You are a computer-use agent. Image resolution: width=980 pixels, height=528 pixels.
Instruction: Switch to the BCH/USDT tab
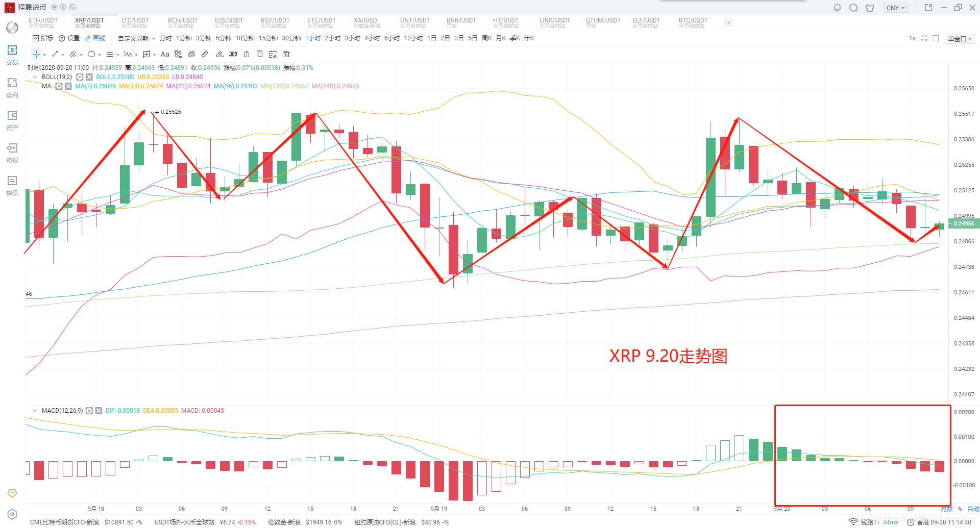[x=183, y=22]
